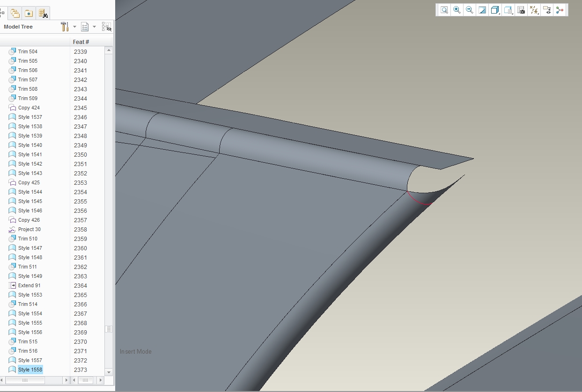Viewport: 582px width, 392px height.
Task: Select Trim 515 in the tree
Action: (x=28, y=341)
